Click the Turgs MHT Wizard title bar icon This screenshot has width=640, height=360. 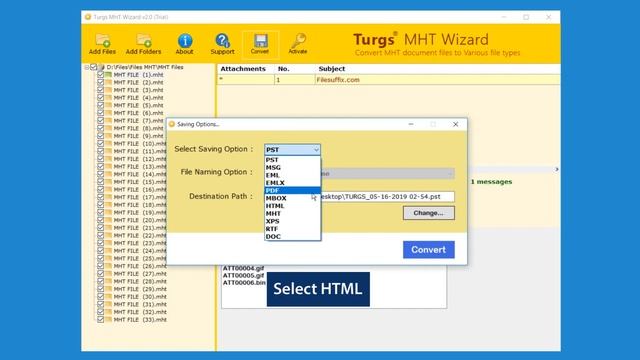88,17
